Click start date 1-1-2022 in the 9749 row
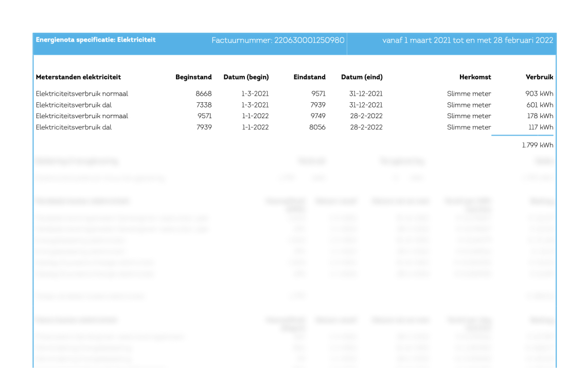This screenshot has height=368, width=588. pyautogui.click(x=255, y=116)
